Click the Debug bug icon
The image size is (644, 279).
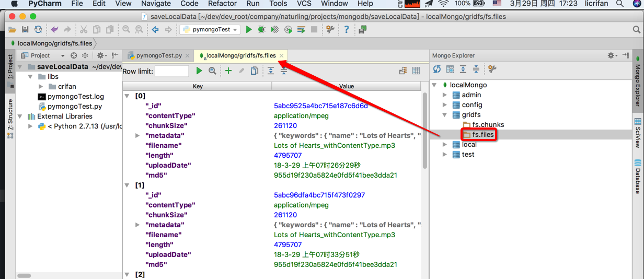pyautogui.click(x=261, y=30)
